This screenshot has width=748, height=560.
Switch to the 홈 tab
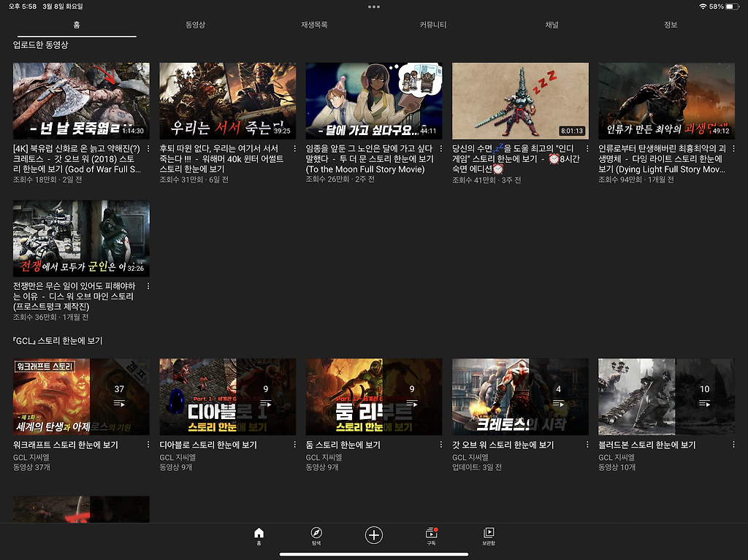point(77,25)
